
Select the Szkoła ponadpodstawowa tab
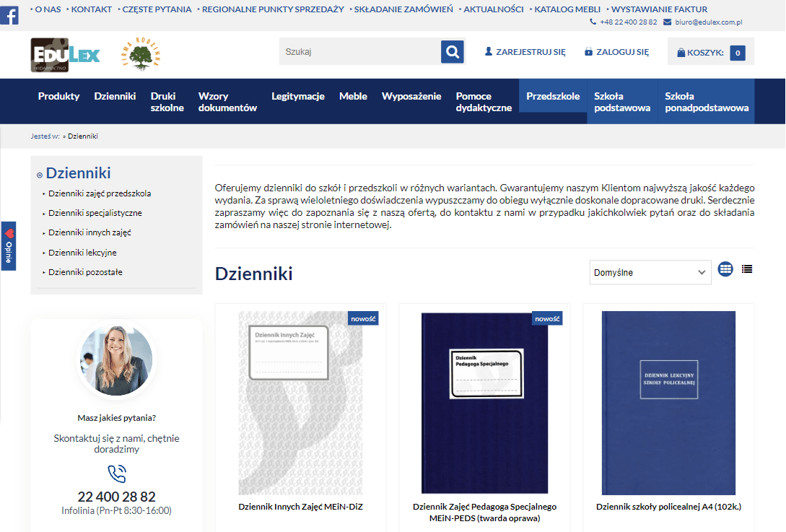tap(707, 102)
